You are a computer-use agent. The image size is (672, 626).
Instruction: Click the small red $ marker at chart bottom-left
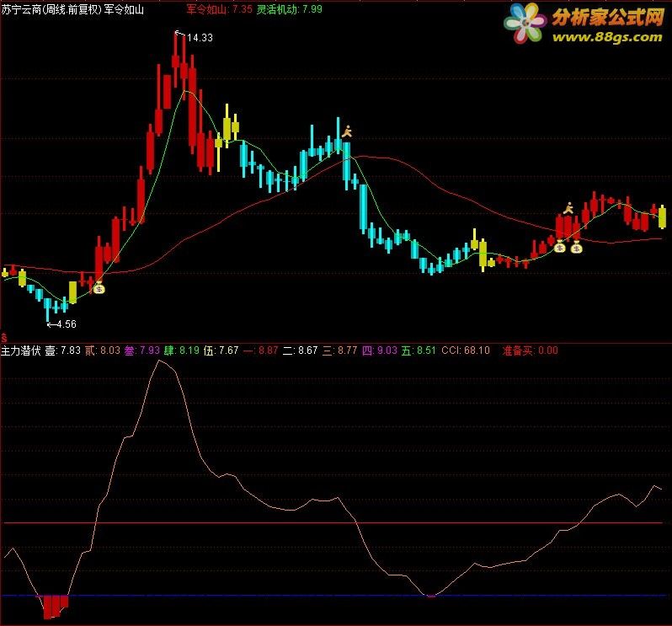pyautogui.click(x=4, y=339)
